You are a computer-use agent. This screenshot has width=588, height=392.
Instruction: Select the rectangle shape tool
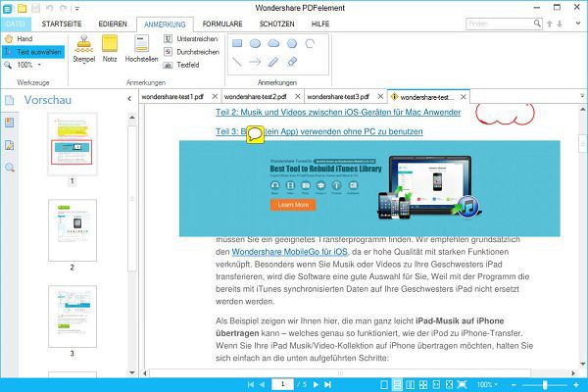click(237, 43)
